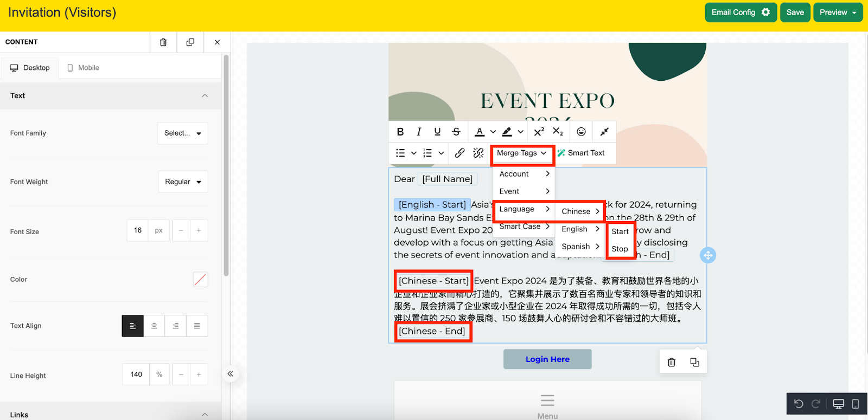The height and width of the screenshot is (420, 868).
Task: Collapse the Text section
Action: [x=205, y=96]
